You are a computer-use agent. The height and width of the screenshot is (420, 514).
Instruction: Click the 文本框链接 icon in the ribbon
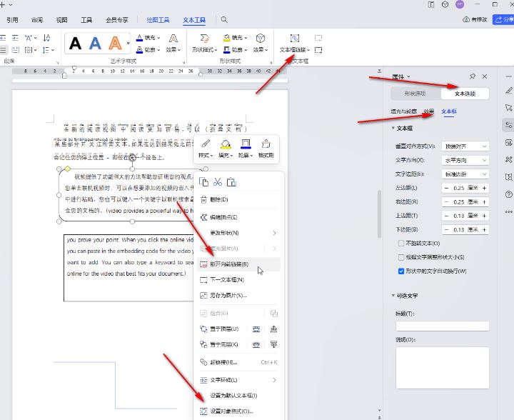(294, 39)
